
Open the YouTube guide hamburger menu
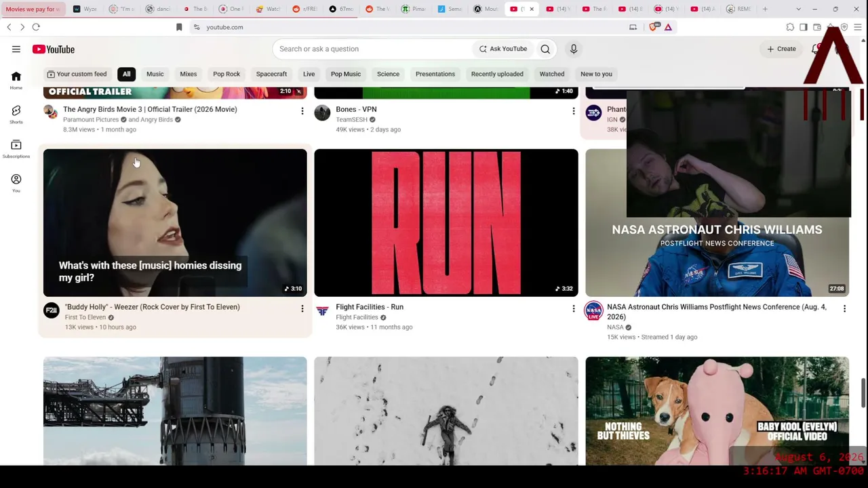16,49
